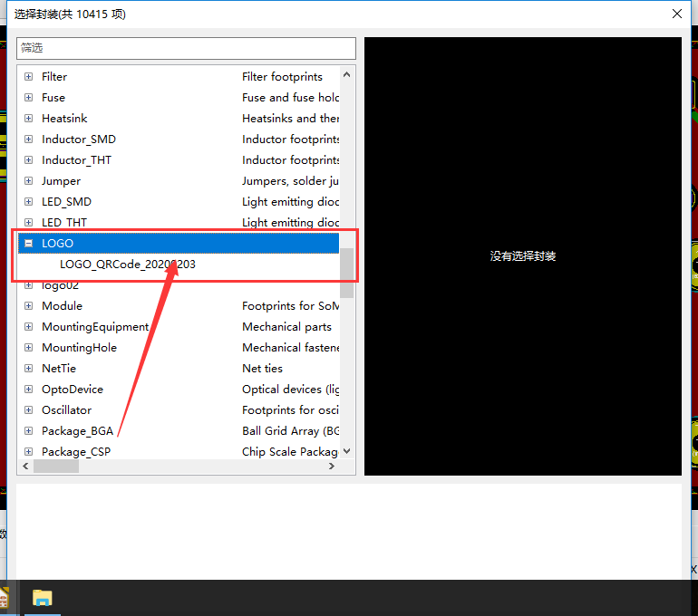
Task: Expand the NetTie library node
Action: point(28,369)
